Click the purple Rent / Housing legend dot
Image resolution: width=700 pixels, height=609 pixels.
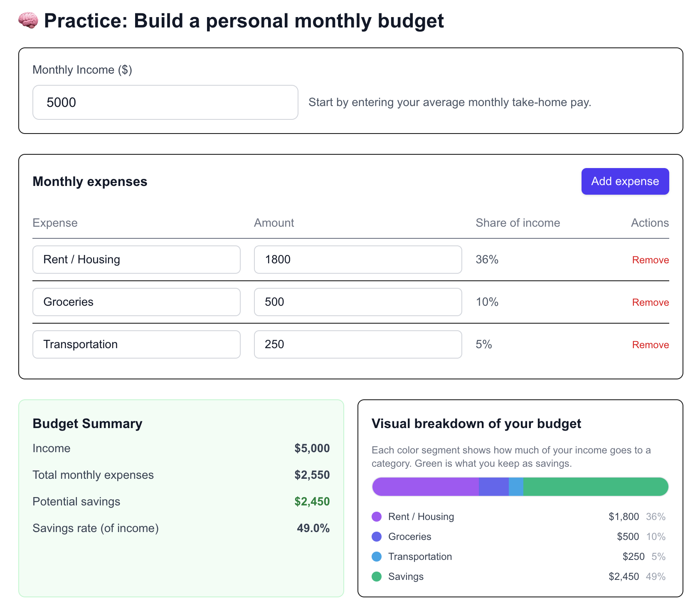(377, 517)
